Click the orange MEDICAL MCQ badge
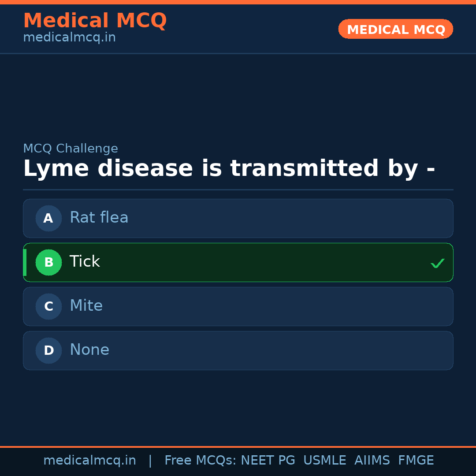The height and width of the screenshot is (476, 476). [395, 29]
